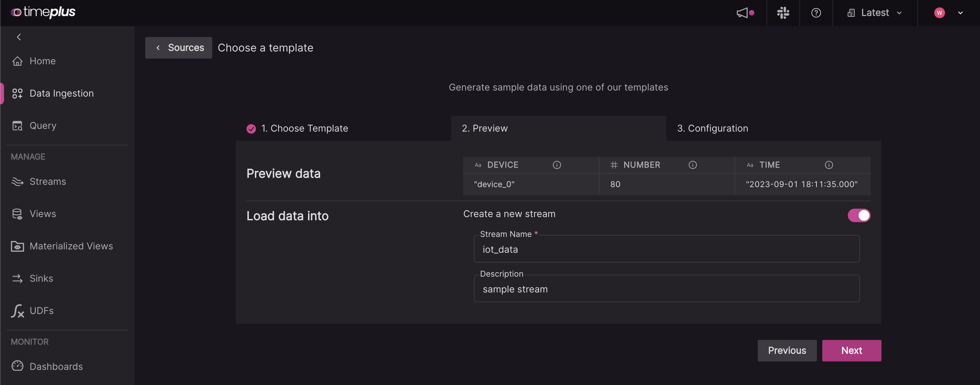
Task: Click the user avatar W icon
Action: pyautogui.click(x=939, y=13)
